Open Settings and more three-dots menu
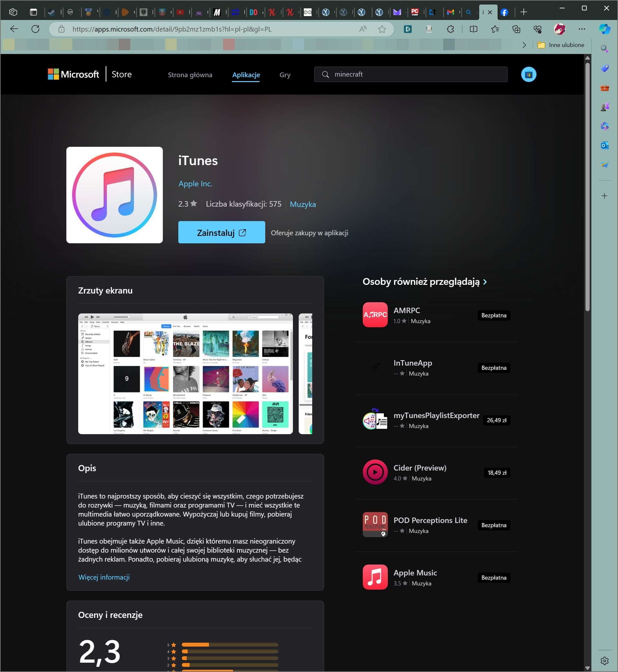Image resolution: width=618 pixels, height=672 pixels. (582, 29)
